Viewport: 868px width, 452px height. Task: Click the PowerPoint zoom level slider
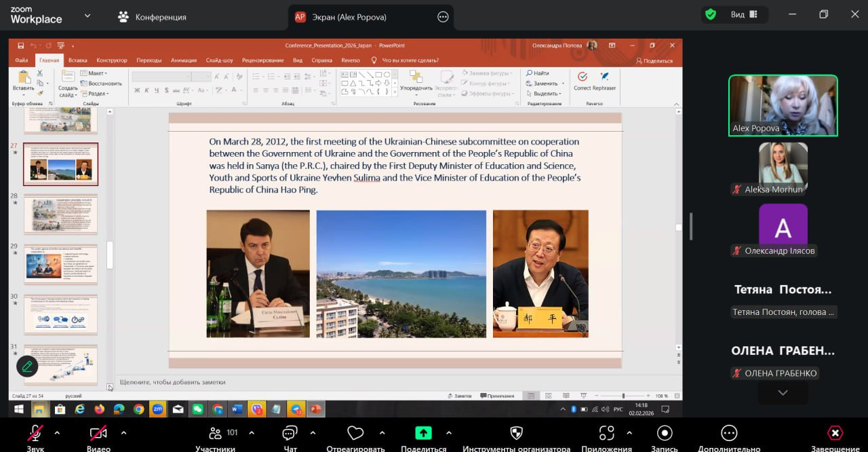coord(623,396)
